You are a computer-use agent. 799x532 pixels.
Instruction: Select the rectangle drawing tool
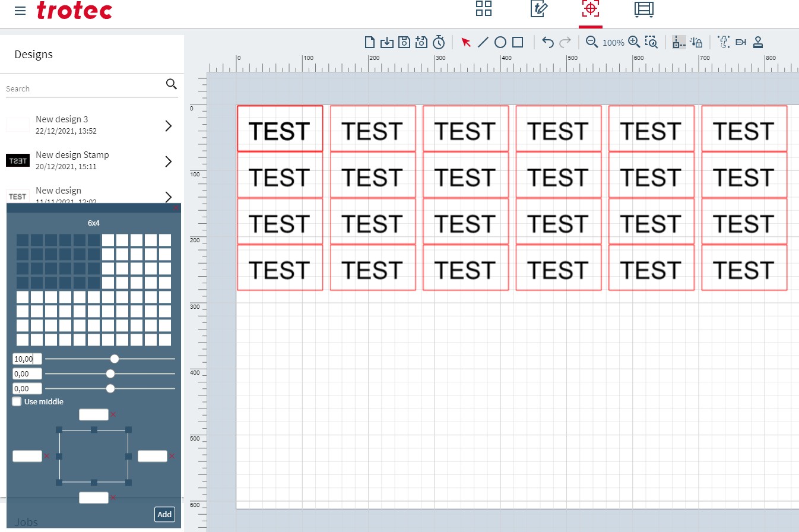518,42
